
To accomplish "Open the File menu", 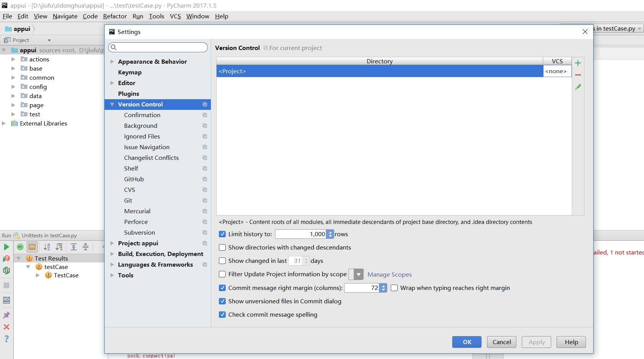I will (7, 16).
